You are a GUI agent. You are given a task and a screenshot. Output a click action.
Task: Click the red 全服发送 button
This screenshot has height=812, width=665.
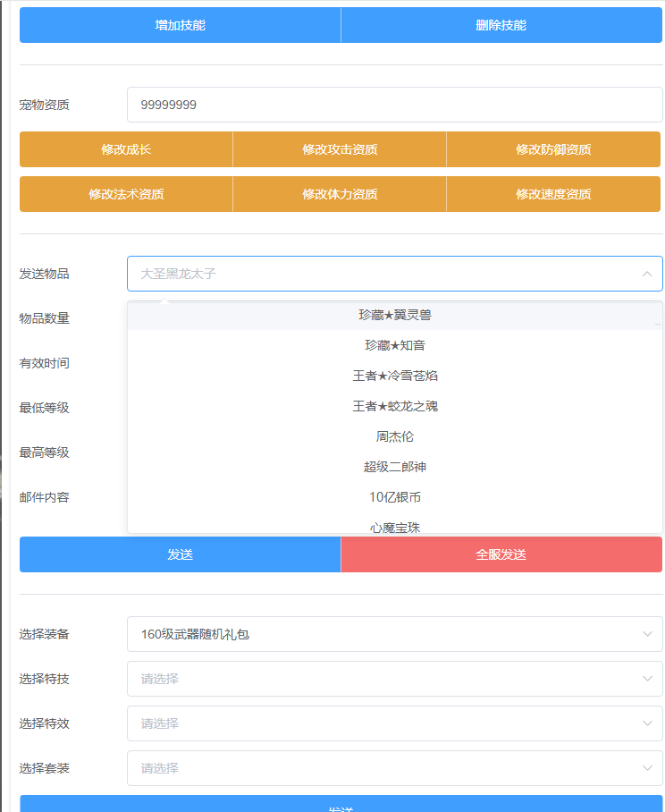coord(501,554)
